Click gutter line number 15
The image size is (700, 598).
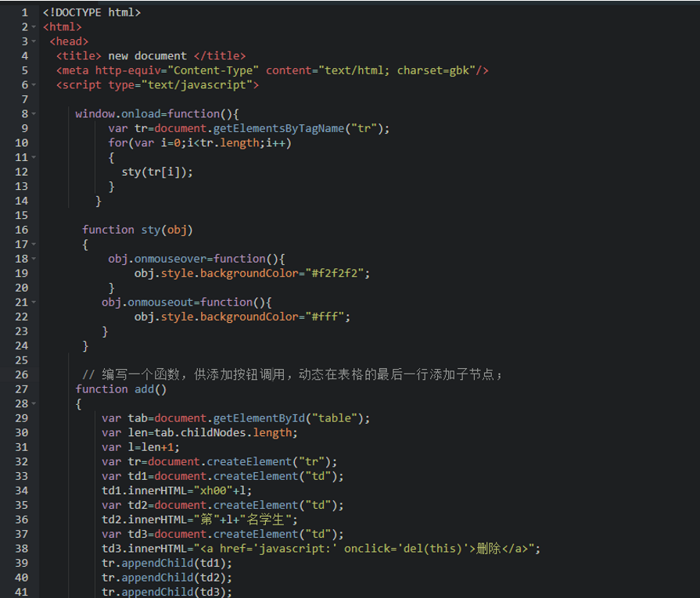21,216
